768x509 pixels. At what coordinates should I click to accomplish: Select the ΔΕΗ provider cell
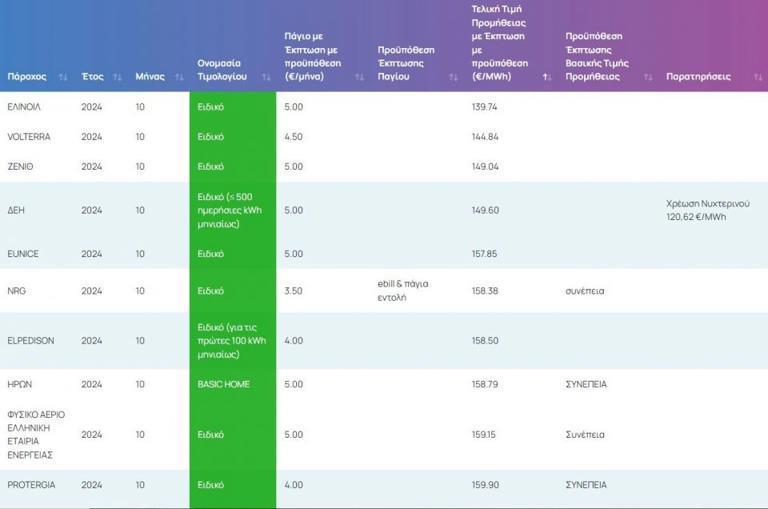tap(16, 210)
